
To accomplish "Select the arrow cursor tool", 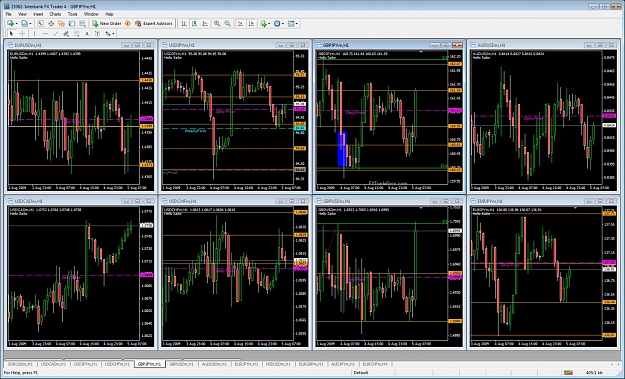I will [11, 33].
